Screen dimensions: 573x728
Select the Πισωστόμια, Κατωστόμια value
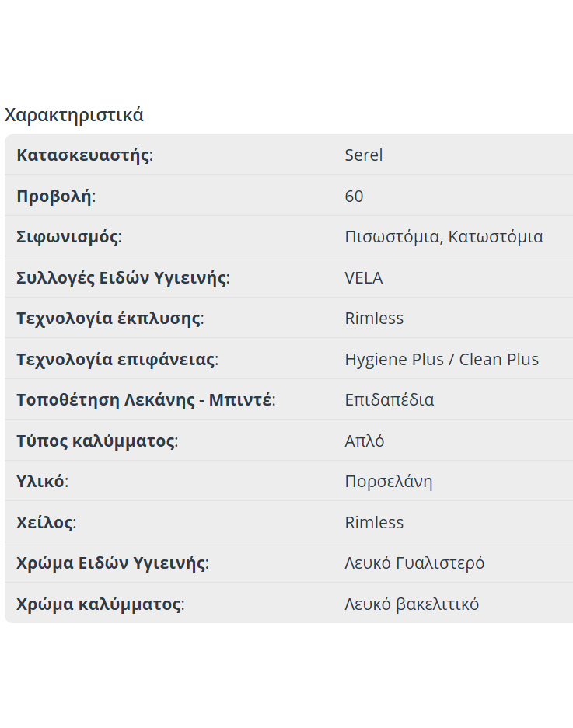click(444, 237)
